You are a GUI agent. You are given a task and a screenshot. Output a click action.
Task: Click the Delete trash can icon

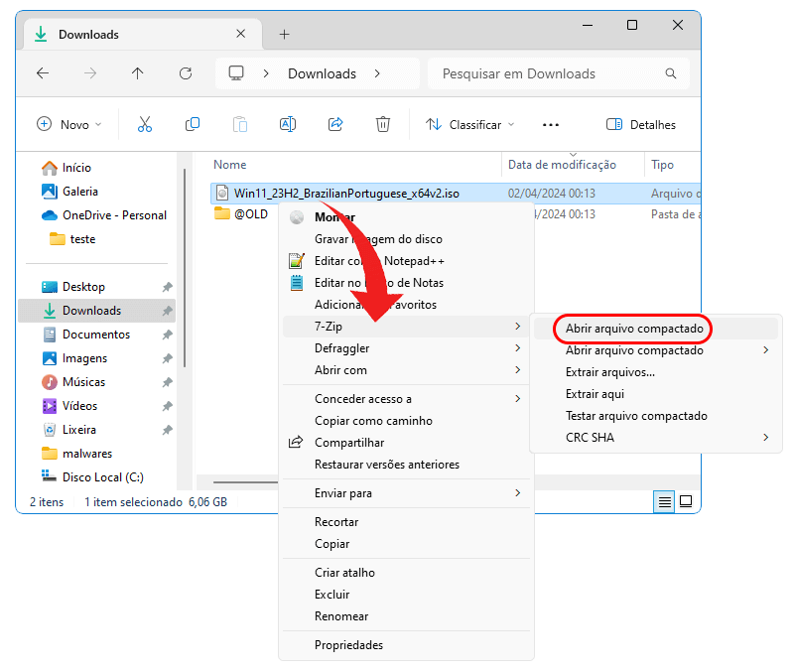coord(383,124)
